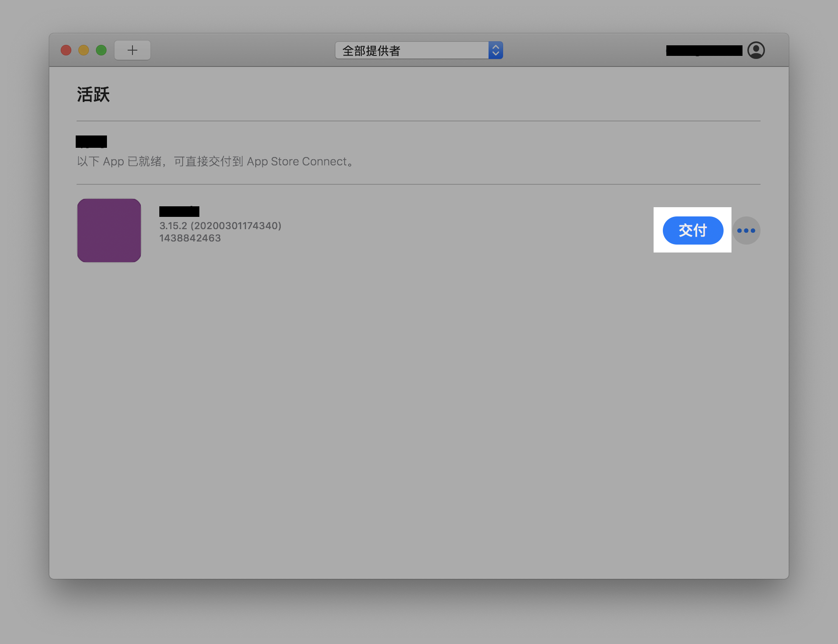Open the 全部提供者 provider dropdown

pos(419,50)
